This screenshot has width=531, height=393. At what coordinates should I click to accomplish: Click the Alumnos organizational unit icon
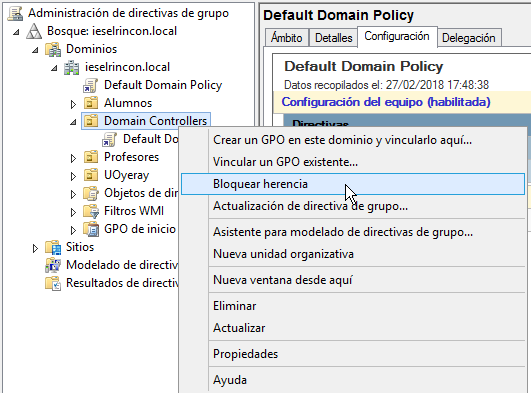[91, 103]
